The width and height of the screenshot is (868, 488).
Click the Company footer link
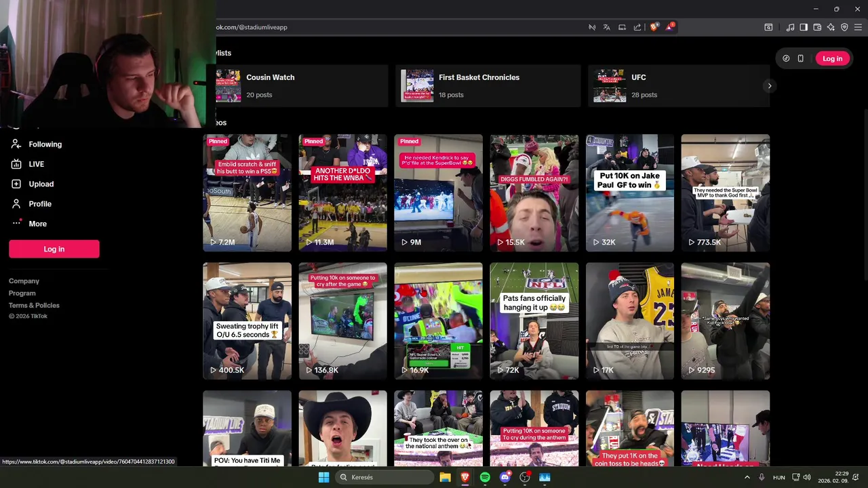(24, 281)
